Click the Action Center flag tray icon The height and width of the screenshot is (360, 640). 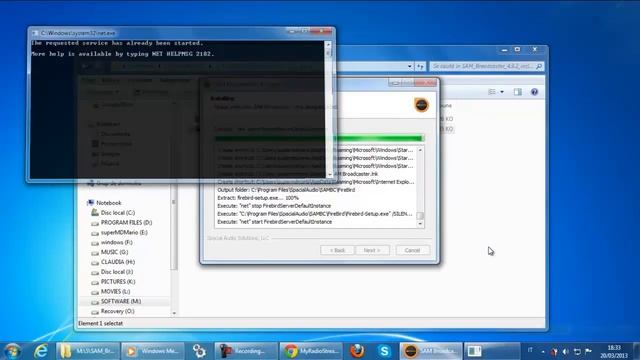click(588, 351)
